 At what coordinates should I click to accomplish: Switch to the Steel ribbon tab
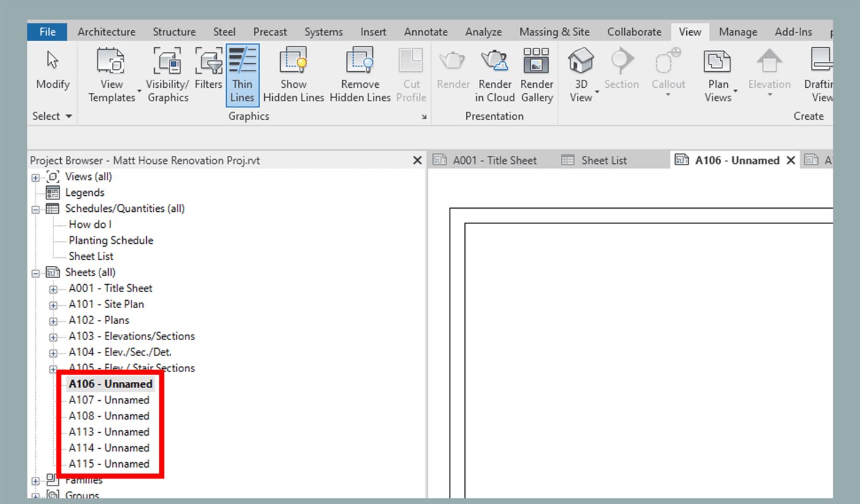[x=224, y=32]
